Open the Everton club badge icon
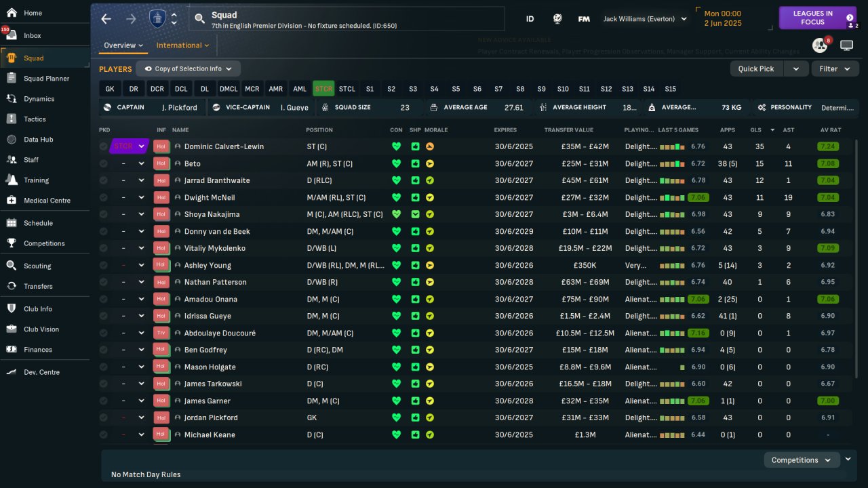868x488 pixels. (157, 18)
